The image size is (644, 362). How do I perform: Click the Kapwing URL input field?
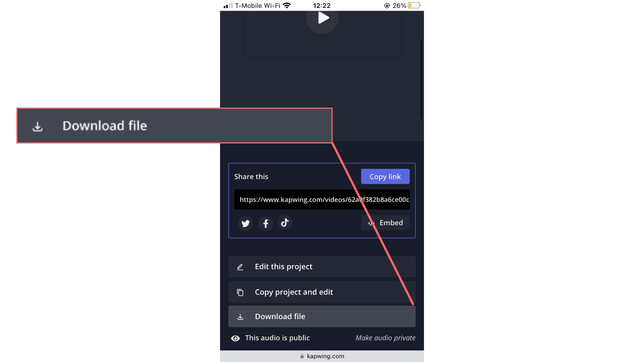[x=322, y=199]
